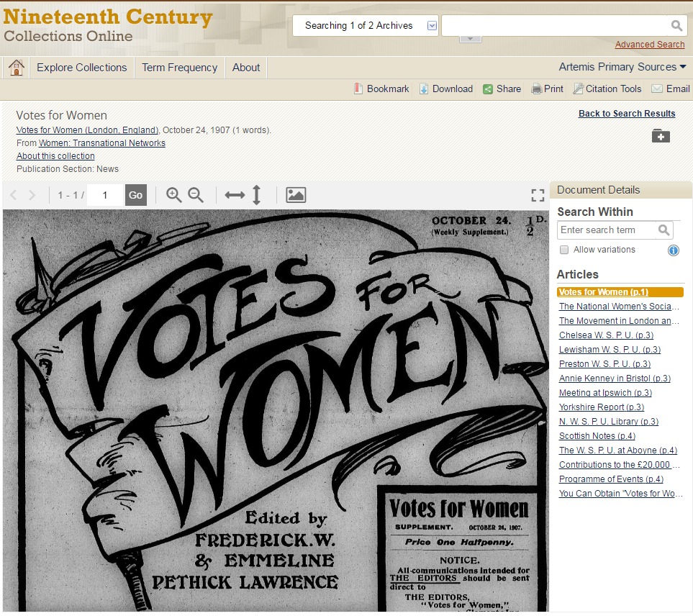Go to next page arrow
This screenshot has width=693, height=616.
[x=32, y=195]
